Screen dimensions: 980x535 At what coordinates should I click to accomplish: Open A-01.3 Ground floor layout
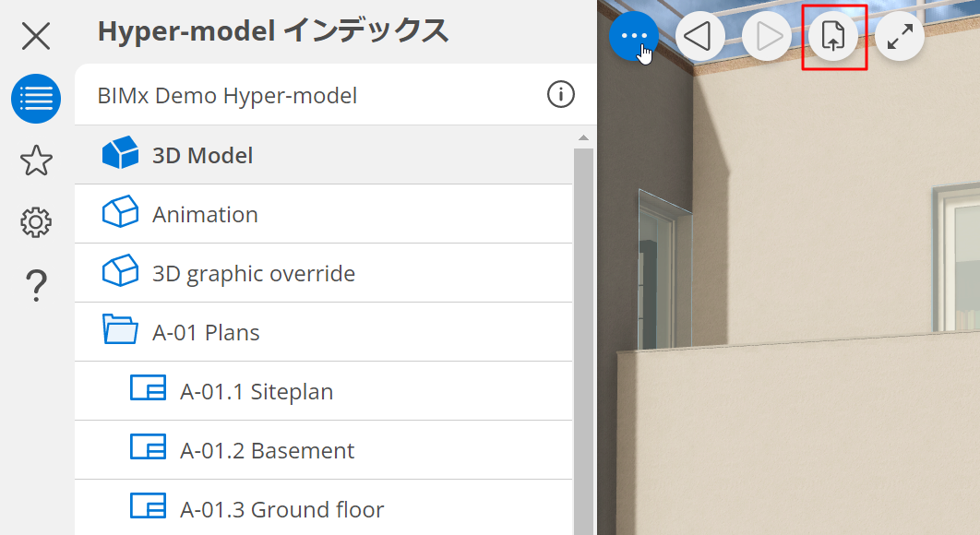pyautogui.click(x=281, y=509)
